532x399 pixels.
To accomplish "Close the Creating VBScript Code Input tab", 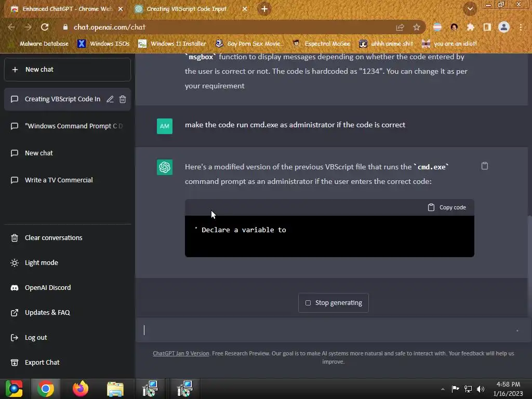I will tap(245, 9).
